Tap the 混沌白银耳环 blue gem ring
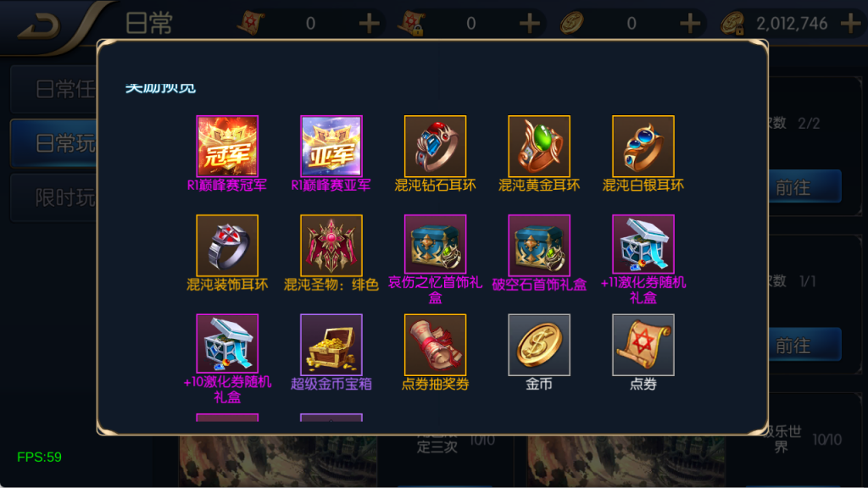The height and width of the screenshot is (488, 868). pyautogui.click(x=643, y=146)
